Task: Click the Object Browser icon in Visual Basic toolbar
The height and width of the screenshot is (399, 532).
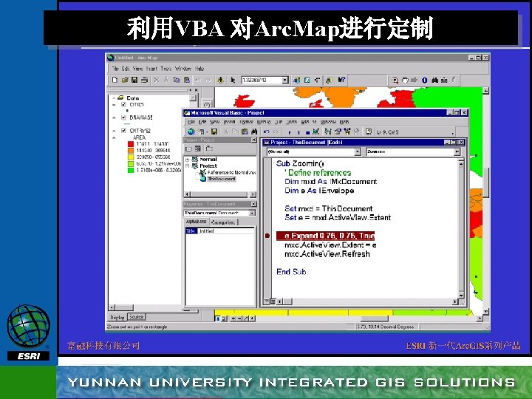Action: pos(347,132)
